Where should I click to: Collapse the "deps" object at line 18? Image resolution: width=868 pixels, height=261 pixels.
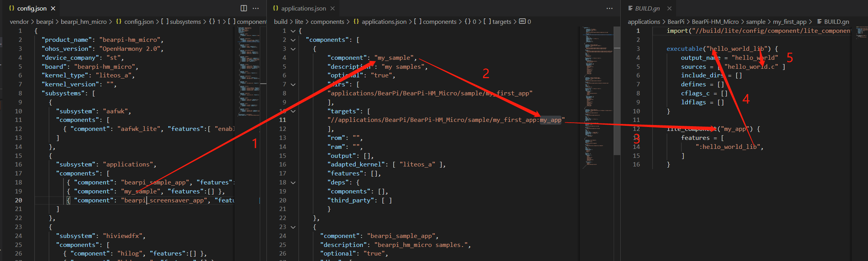pos(293,182)
